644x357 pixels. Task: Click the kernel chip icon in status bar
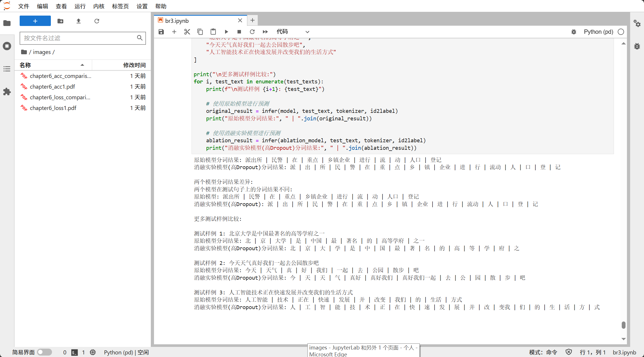pyautogui.click(x=93, y=352)
